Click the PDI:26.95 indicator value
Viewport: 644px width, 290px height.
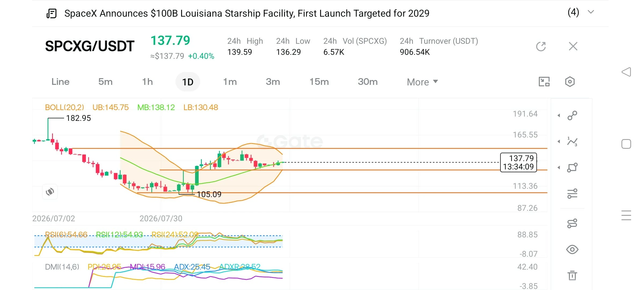[104, 267]
